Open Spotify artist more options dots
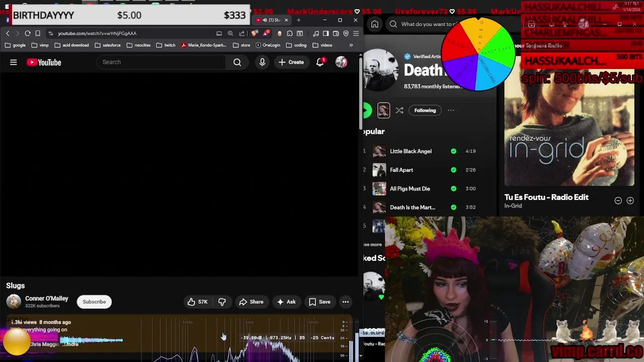 click(451, 111)
